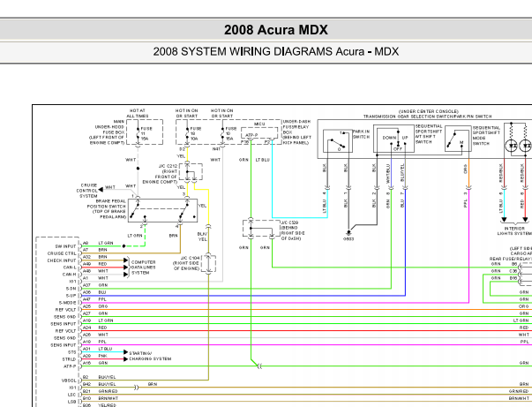Click the 'CAN-L' signal label

pyautogui.click(x=70, y=268)
